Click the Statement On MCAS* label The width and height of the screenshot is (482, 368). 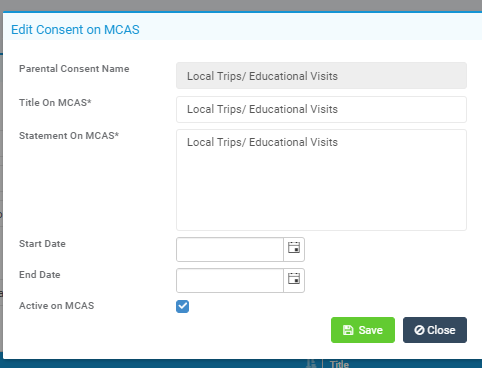click(x=69, y=136)
